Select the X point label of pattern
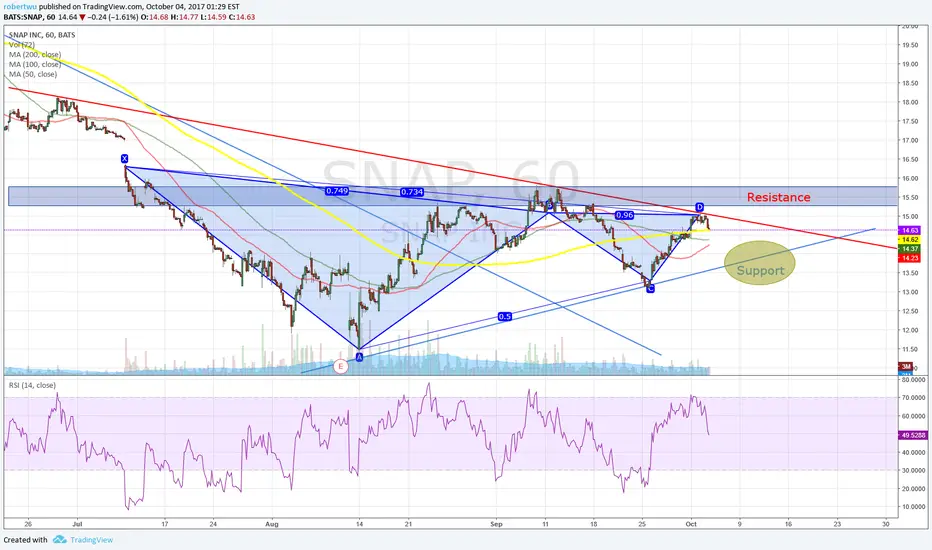Viewport: 932px width, 550px height. click(124, 159)
